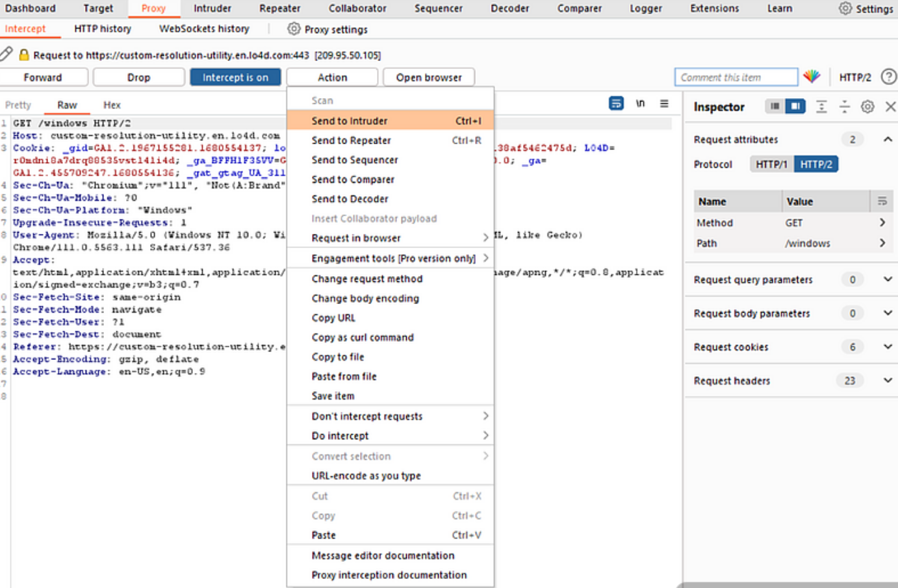This screenshot has height=588, width=898.
Task: Collapse the Request attributes section
Action: click(888, 139)
